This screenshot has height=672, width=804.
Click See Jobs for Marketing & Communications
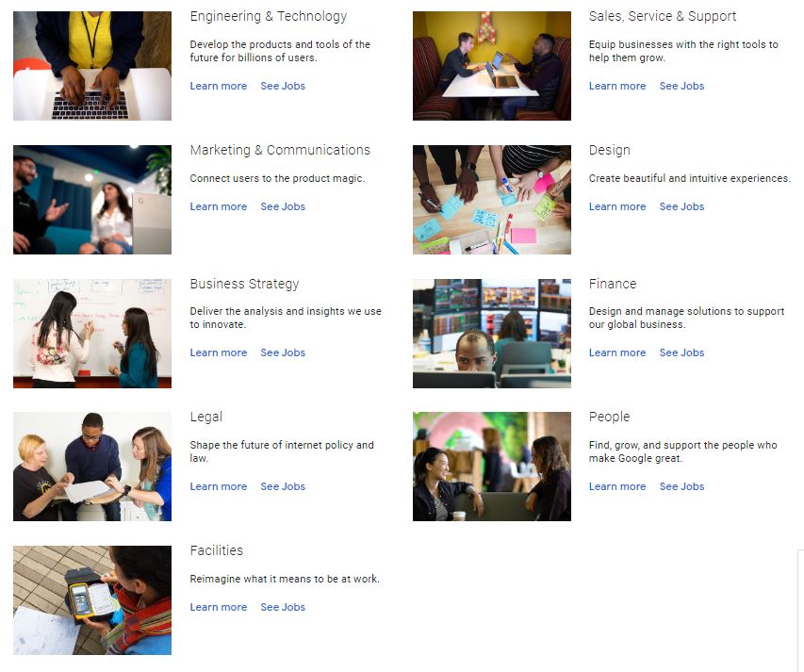(x=283, y=206)
